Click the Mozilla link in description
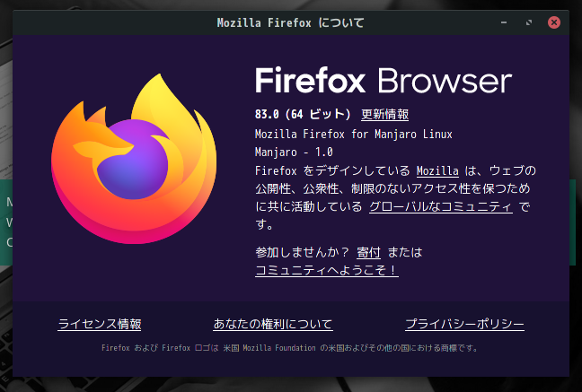This screenshot has height=392, width=582. click(437, 170)
